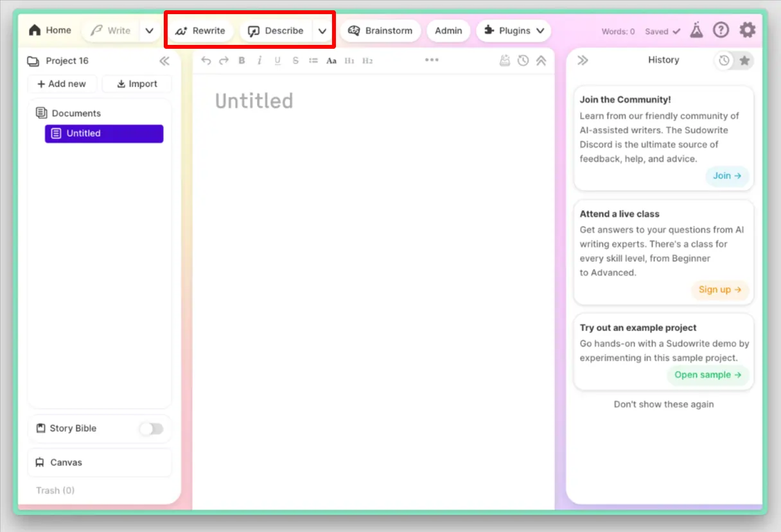Toggle the Story Bible switch on
Screen dimensions: 781x532
152,429
